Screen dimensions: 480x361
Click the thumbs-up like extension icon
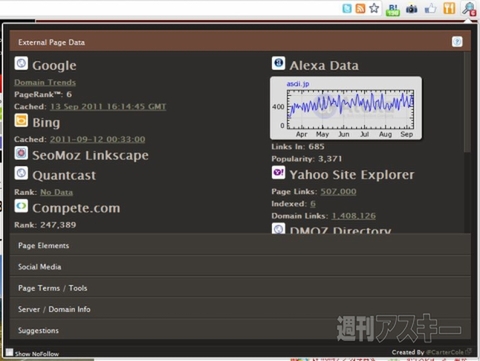430,8
